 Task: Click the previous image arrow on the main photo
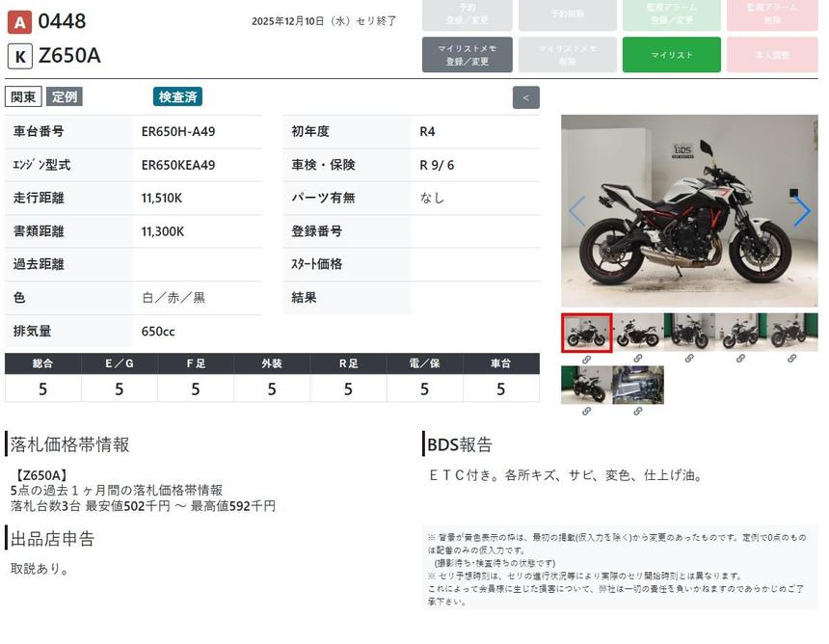[576, 211]
